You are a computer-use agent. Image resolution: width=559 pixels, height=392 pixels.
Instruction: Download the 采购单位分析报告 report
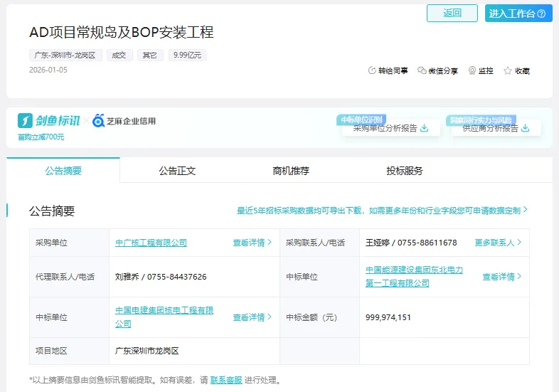(x=425, y=129)
